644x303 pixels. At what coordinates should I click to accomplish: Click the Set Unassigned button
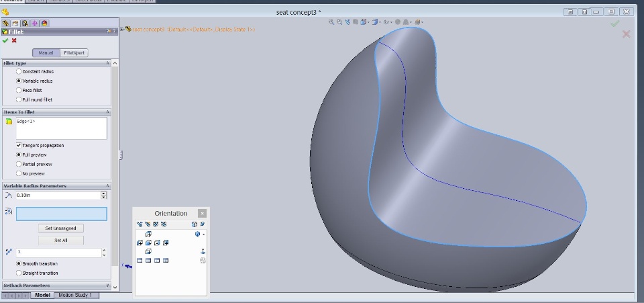coord(60,228)
